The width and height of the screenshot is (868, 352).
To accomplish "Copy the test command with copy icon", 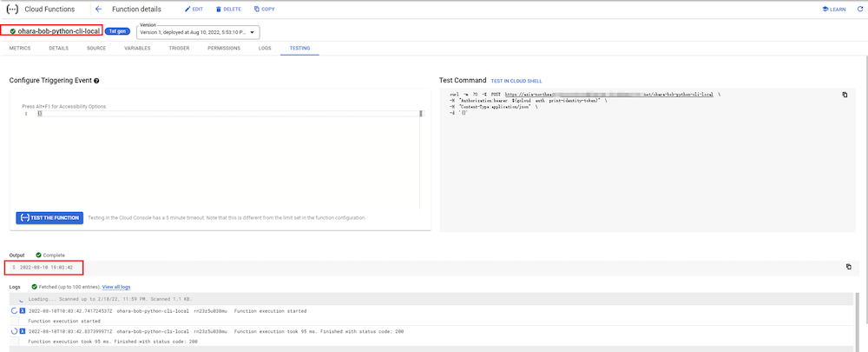I will [845, 94].
